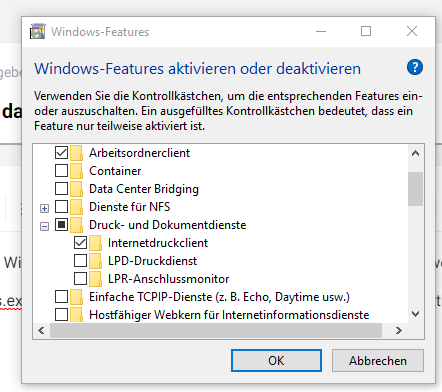Select the Druck- und Dokumentdienste label
The height and width of the screenshot is (392, 442).
(167, 225)
